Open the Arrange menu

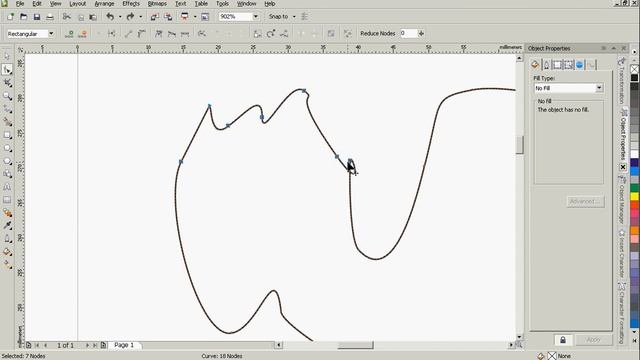click(x=104, y=4)
